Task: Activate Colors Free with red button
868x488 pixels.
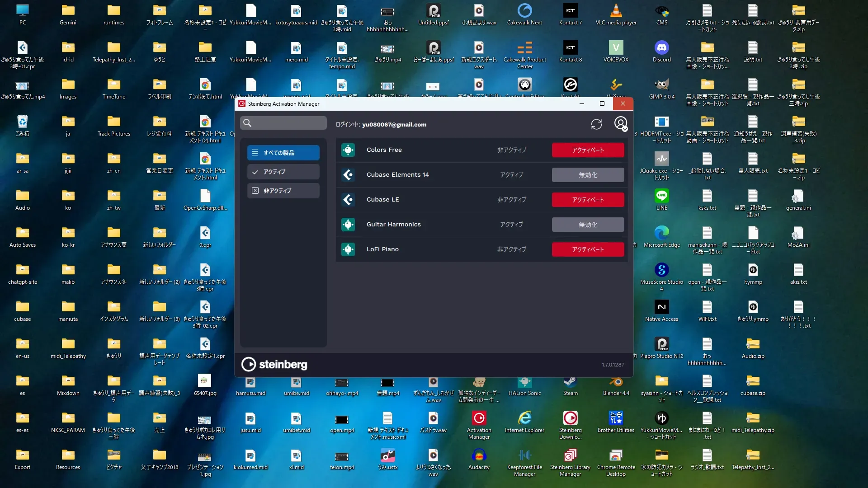Action: 588,150
